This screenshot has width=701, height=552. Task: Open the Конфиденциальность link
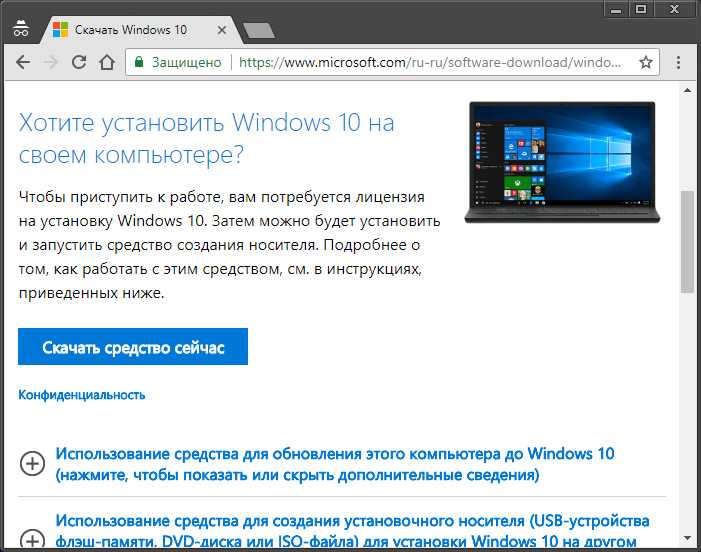pyautogui.click(x=82, y=395)
